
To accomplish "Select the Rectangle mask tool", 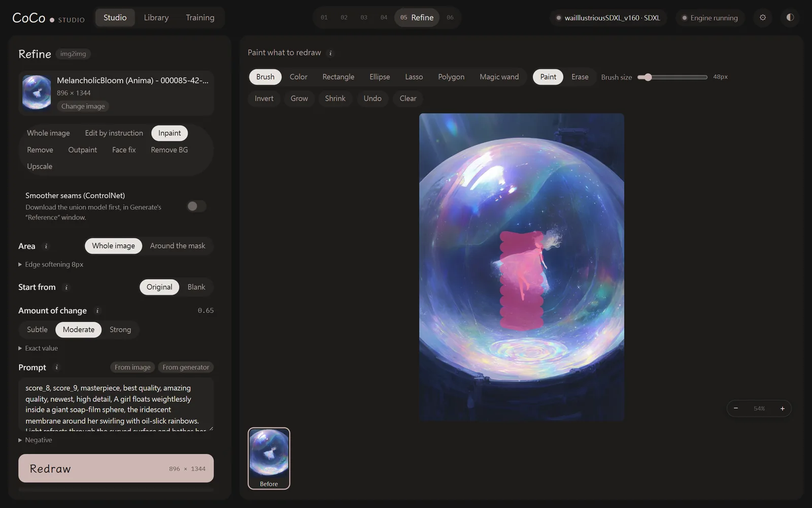I will click(x=339, y=77).
